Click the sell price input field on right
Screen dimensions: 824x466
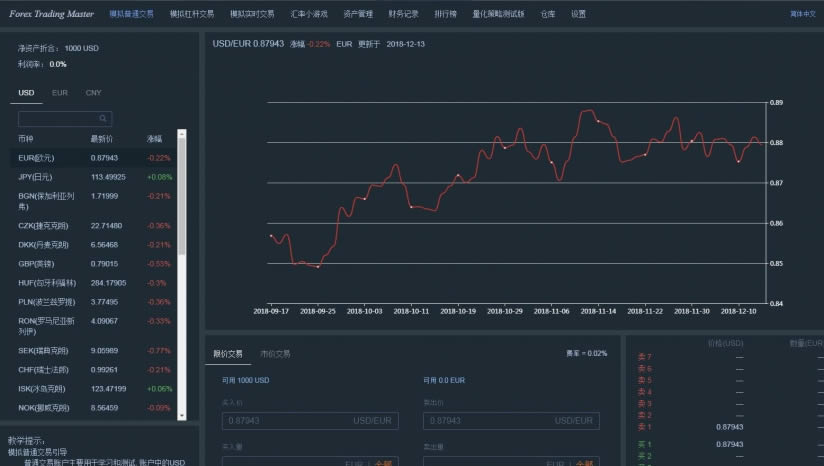[x=511, y=421]
